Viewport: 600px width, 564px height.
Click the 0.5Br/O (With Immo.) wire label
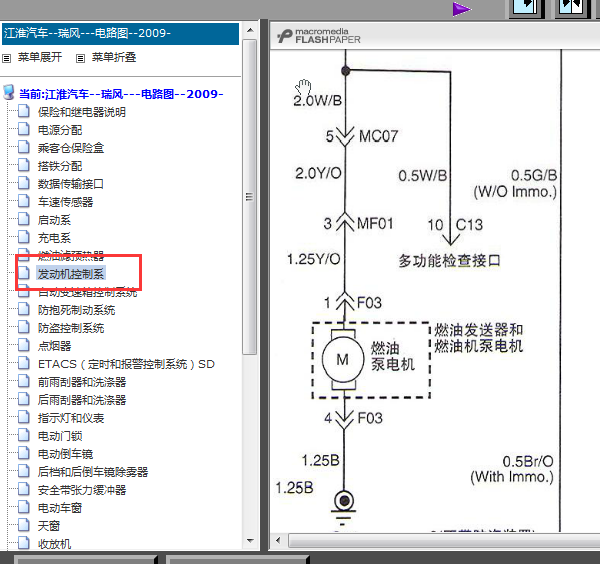pos(512,469)
